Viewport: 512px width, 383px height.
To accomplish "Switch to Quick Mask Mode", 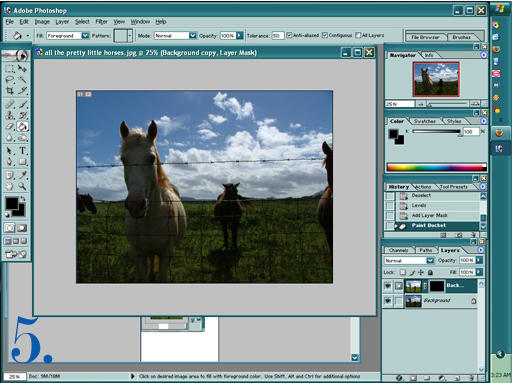I will 22,228.
